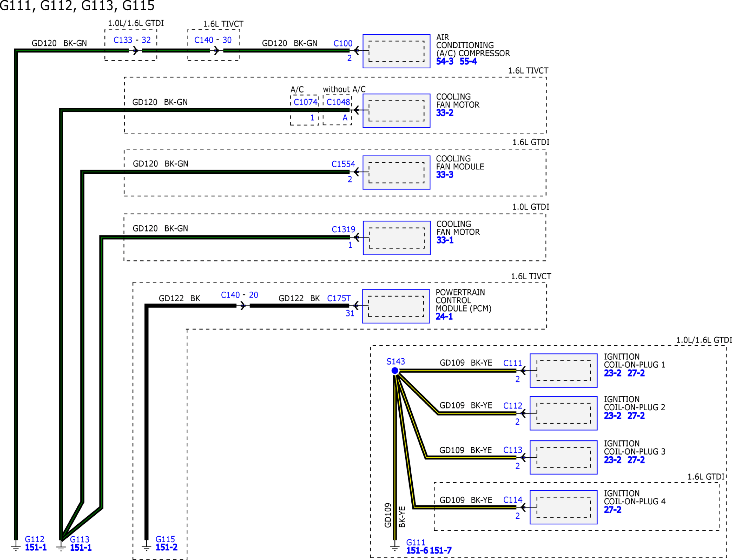Open the 54-3 A/C compressor page link
Viewport: 732px width, 560px height.
[444, 61]
